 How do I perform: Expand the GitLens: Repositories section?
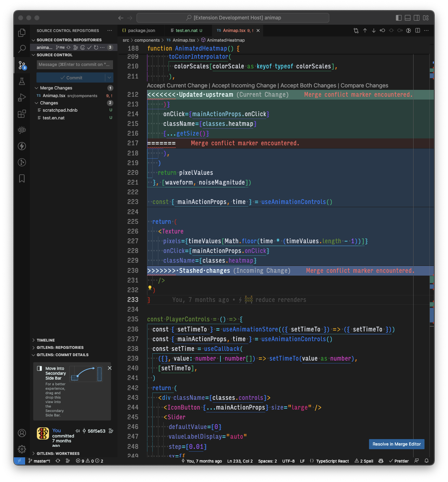[x=60, y=348]
